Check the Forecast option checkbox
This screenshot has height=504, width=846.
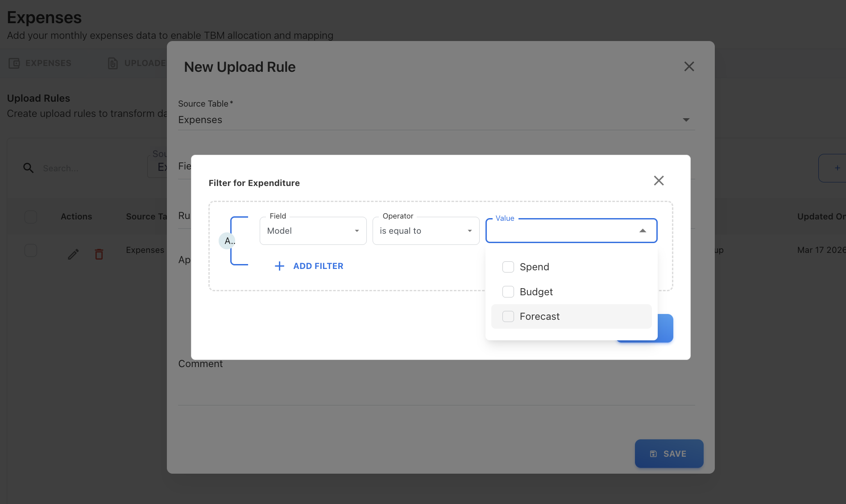click(508, 317)
